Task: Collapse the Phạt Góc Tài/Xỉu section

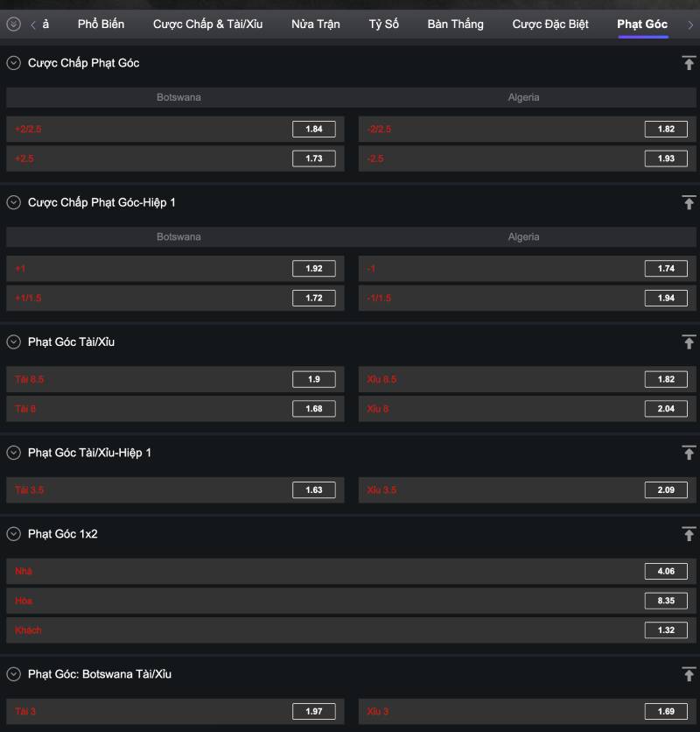Action: (x=13, y=342)
